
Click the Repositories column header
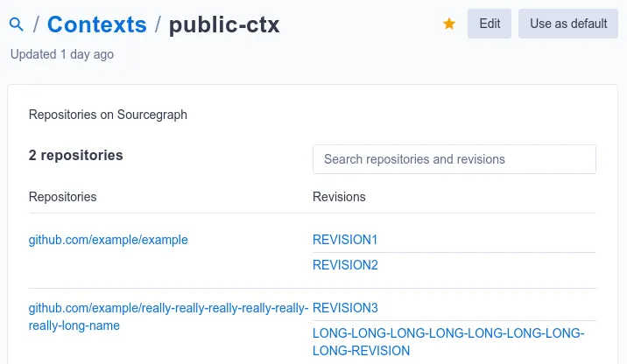[x=63, y=197]
